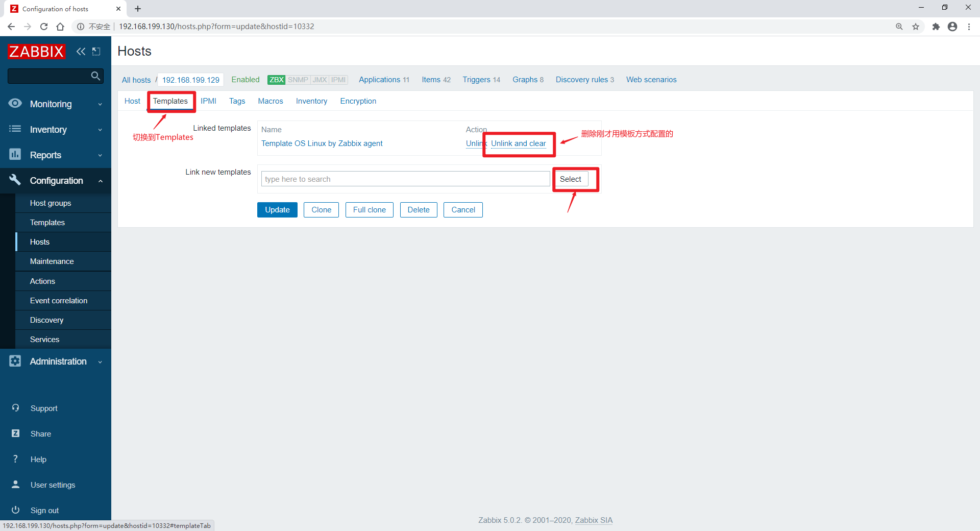Click Unlink and clear link
Viewport: 980px width, 531px height.
518,143
